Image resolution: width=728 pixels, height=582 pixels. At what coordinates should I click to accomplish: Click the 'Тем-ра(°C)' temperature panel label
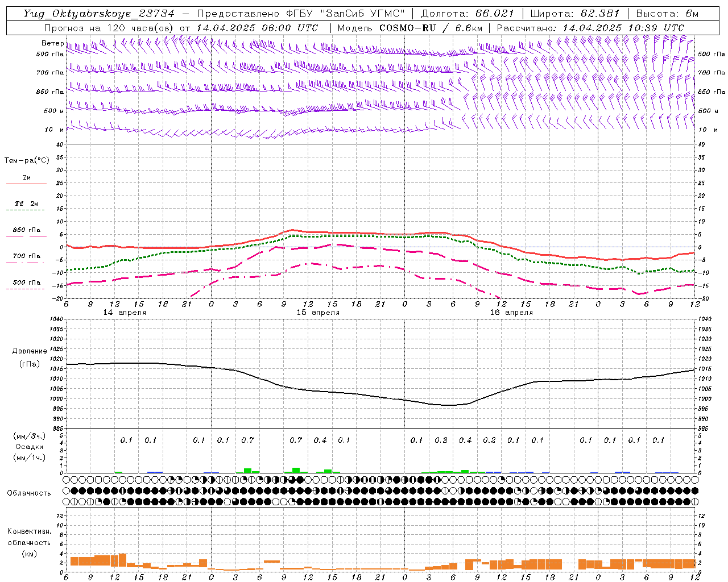tap(27, 161)
